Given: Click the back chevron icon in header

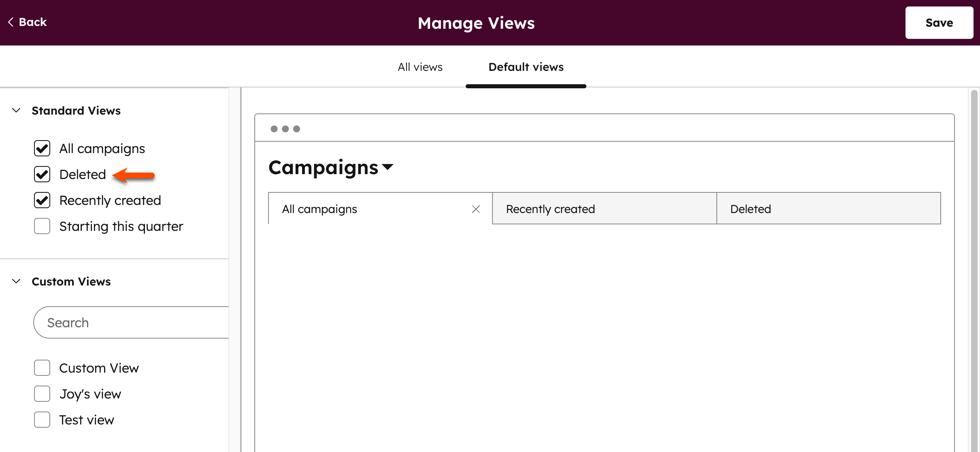Looking at the screenshot, I should coord(11,22).
